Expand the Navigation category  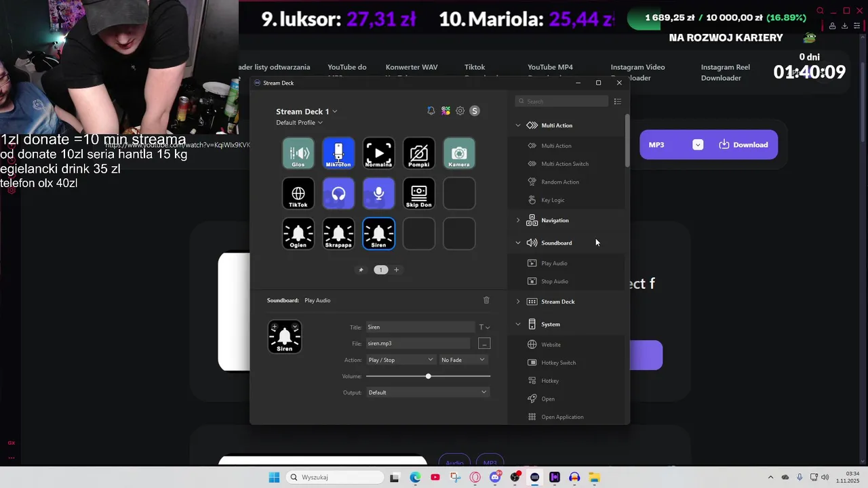tap(518, 220)
